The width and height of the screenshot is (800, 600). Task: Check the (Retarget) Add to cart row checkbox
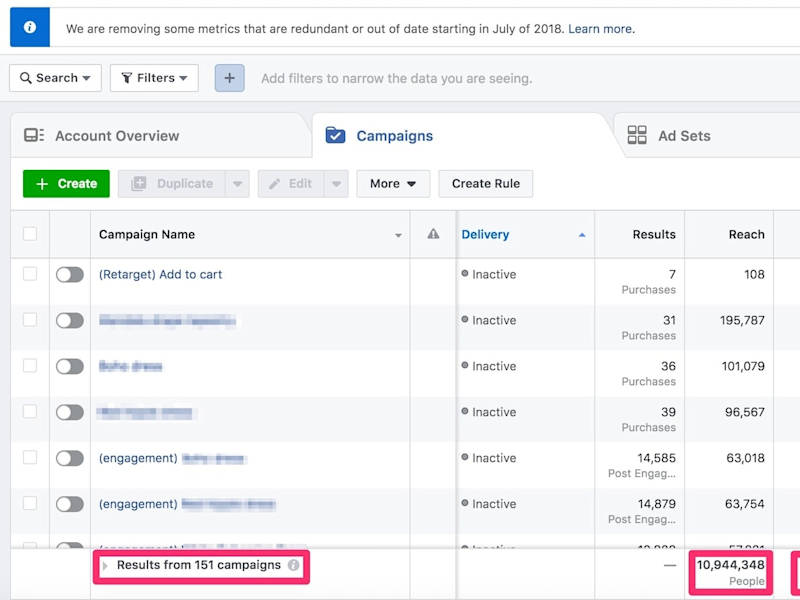pyautogui.click(x=30, y=274)
